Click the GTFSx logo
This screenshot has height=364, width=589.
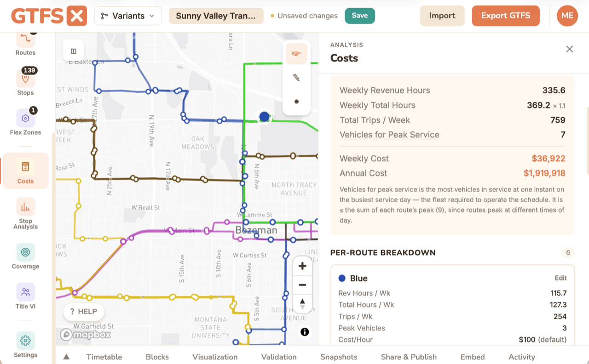pyautogui.click(x=49, y=16)
